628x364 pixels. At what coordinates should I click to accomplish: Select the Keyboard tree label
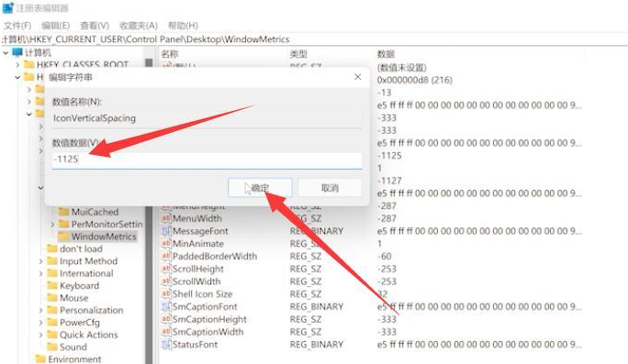(79, 285)
